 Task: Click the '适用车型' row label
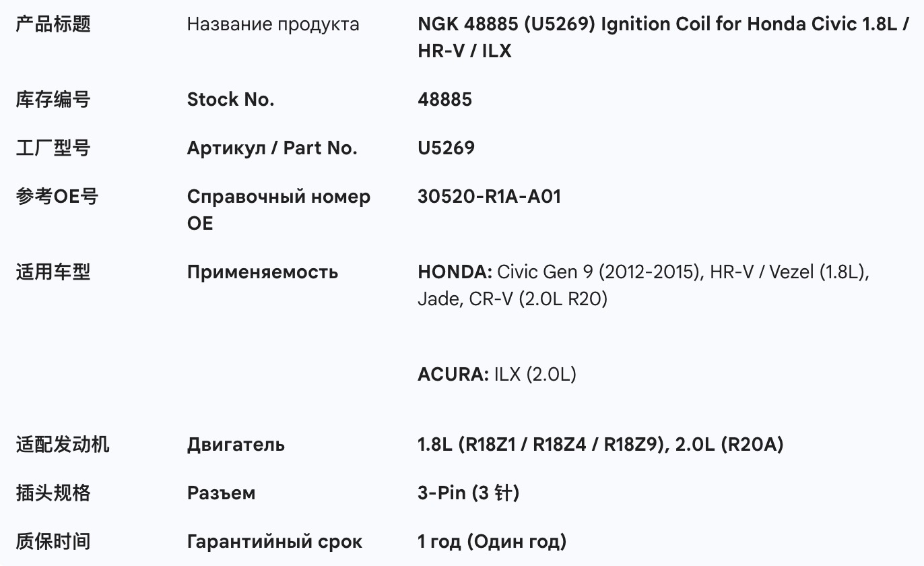(53, 272)
